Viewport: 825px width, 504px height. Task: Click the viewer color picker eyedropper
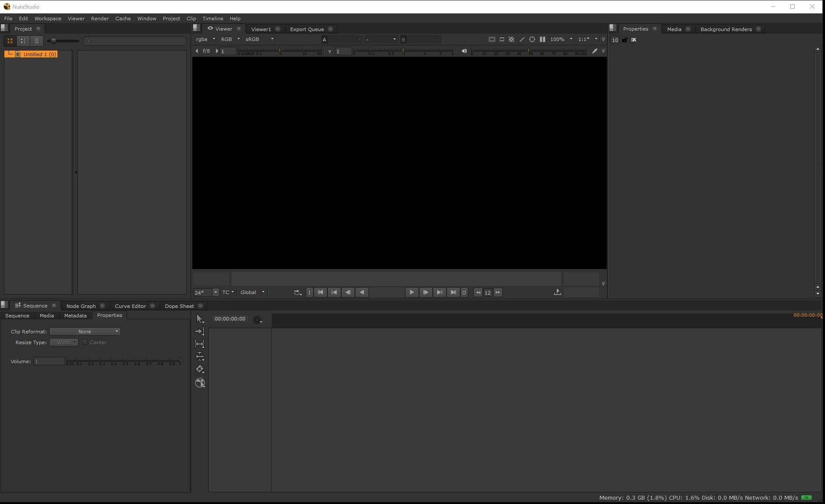pyautogui.click(x=595, y=51)
